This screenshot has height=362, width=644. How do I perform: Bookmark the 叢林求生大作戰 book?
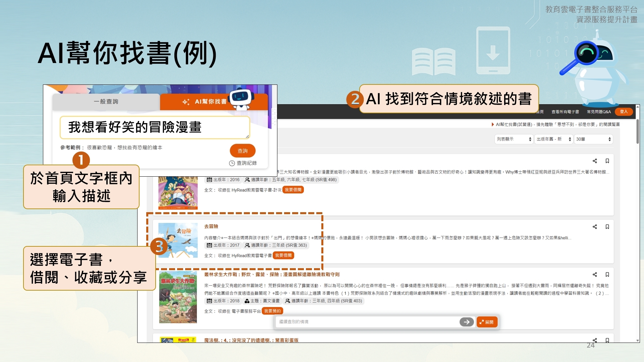[x=607, y=275]
